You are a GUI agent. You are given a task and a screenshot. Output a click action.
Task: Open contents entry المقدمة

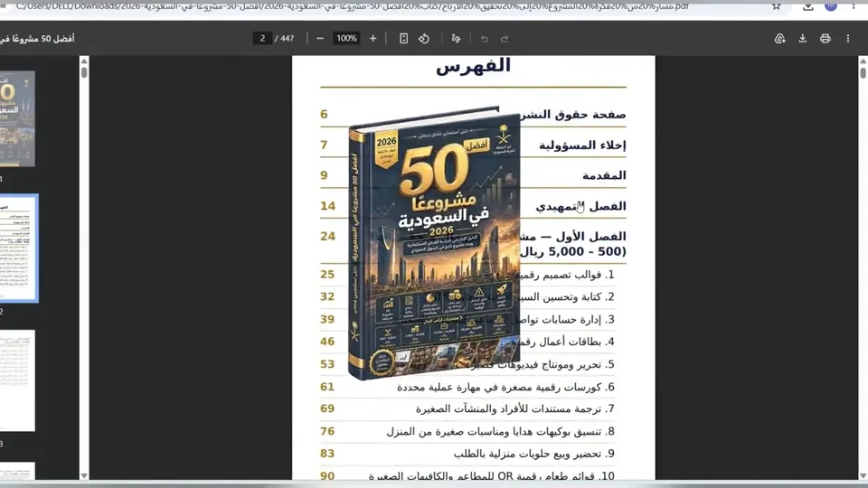pos(604,175)
